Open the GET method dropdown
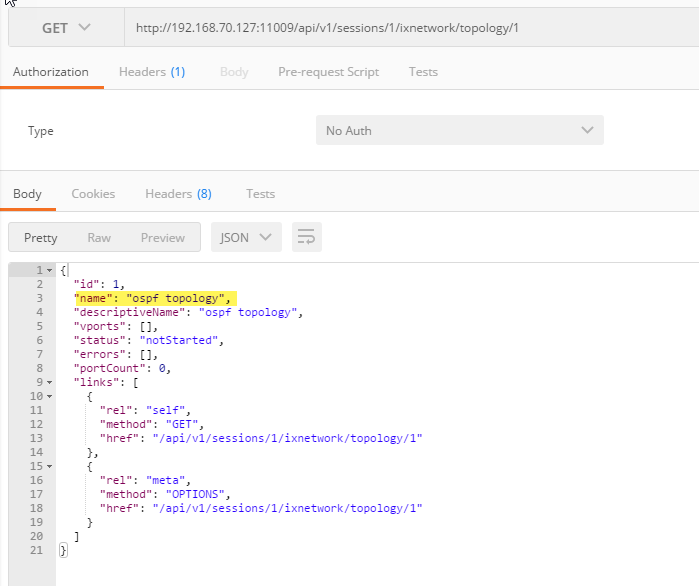699x586 pixels. 66,27
